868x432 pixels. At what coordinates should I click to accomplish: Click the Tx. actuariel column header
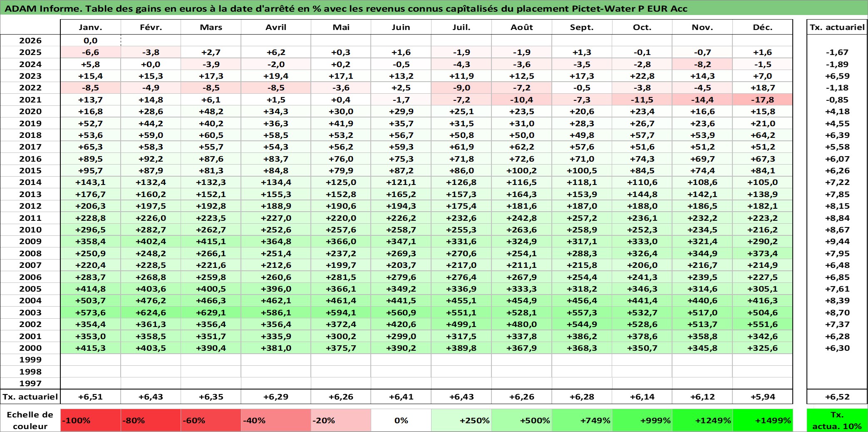837,27
